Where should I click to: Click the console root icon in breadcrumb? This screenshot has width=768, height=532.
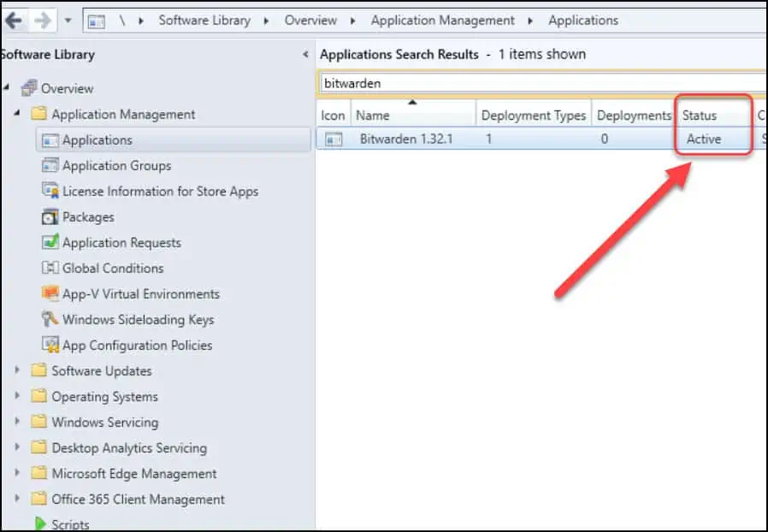[97, 21]
